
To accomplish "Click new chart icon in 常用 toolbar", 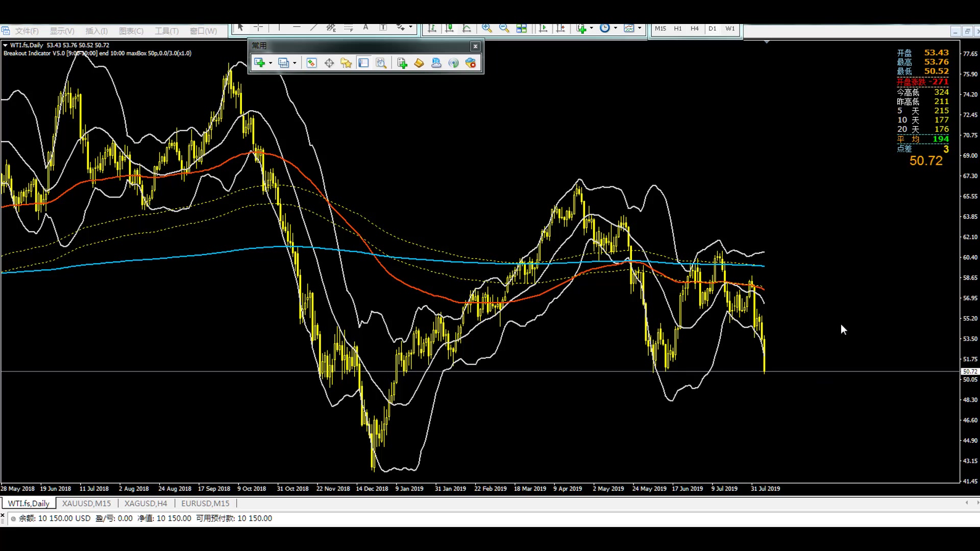I will pyautogui.click(x=259, y=63).
